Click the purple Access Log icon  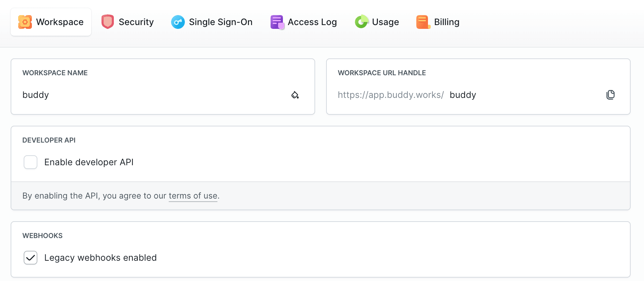[x=277, y=22]
